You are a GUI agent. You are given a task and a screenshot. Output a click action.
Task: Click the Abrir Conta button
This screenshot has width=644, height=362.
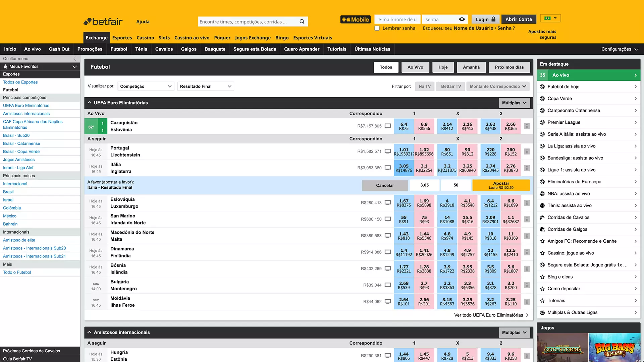click(x=519, y=19)
